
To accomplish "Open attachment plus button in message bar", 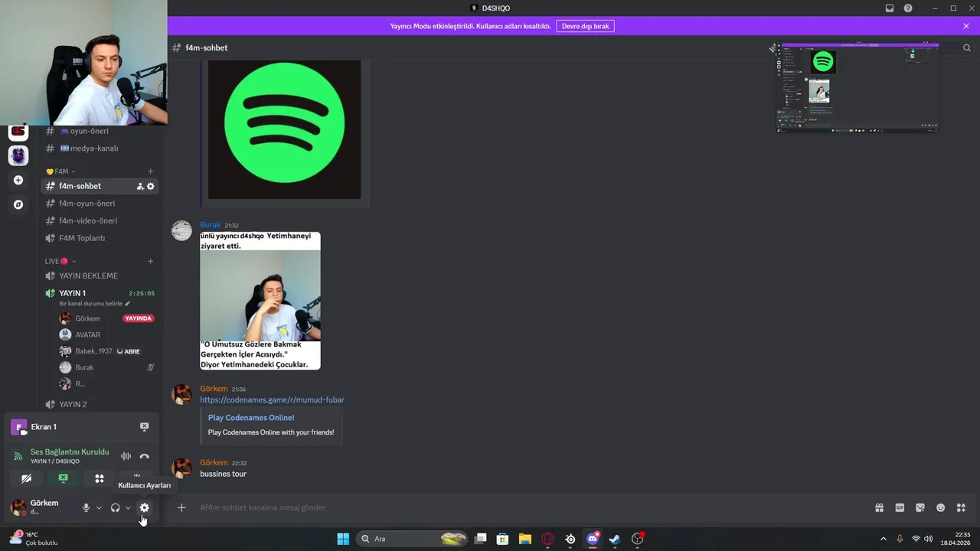I will click(181, 507).
